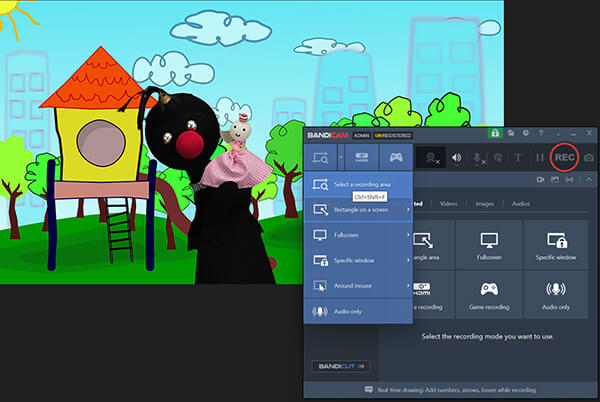The height and width of the screenshot is (402, 600).
Task: Click the Rectangle on a screen menu icon
Action: [320, 210]
